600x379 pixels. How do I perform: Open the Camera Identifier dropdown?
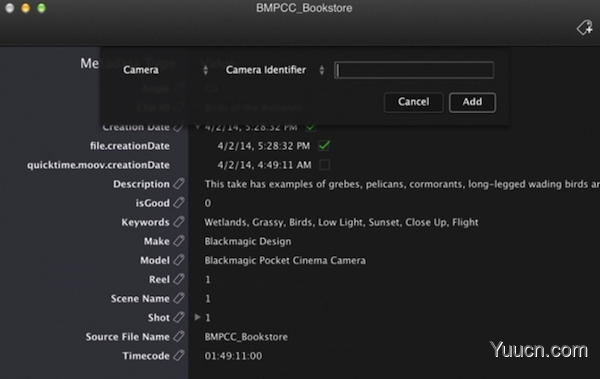click(x=275, y=70)
